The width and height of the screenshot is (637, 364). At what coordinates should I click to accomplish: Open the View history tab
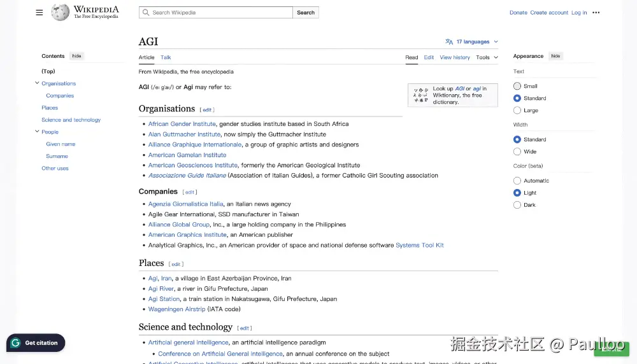pyautogui.click(x=455, y=58)
